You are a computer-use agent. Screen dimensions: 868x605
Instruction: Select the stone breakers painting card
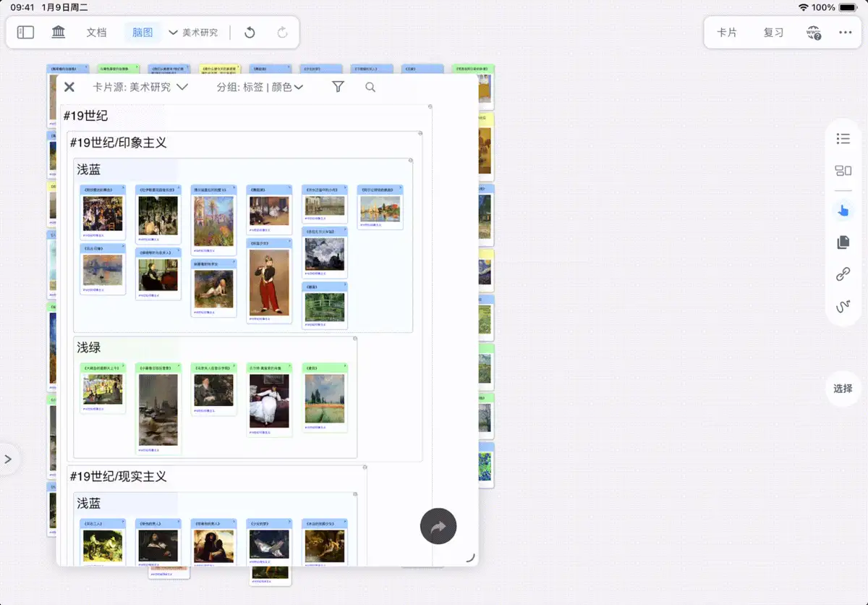[x=103, y=542]
